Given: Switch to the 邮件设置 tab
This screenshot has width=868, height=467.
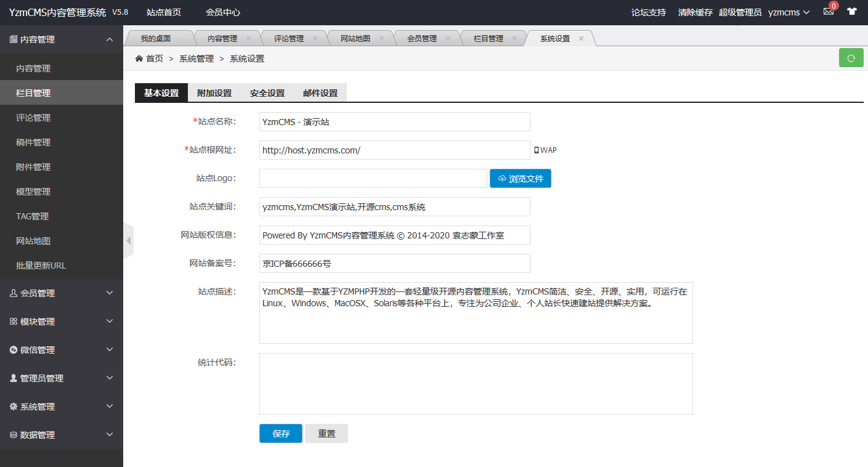Looking at the screenshot, I should pos(320,93).
